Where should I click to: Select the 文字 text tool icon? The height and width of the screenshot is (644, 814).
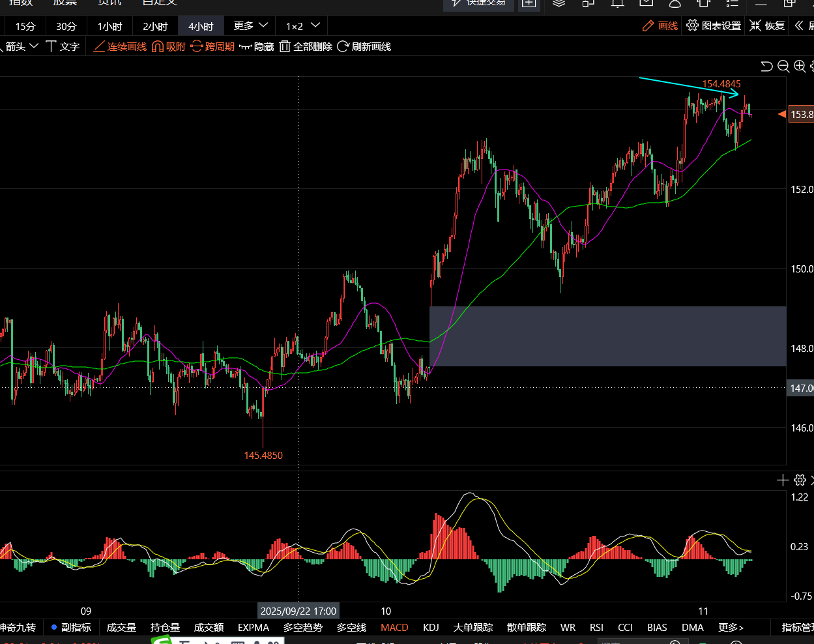pyautogui.click(x=51, y=47)
